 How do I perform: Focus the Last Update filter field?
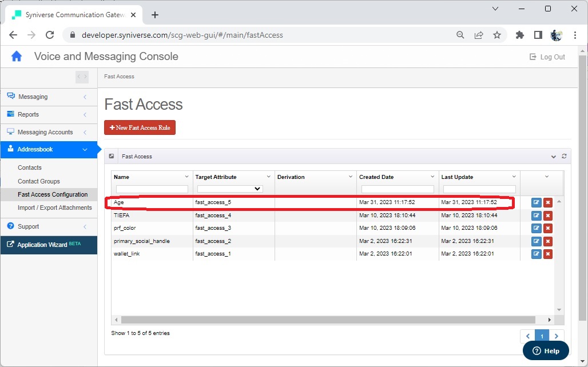point(479,189)
